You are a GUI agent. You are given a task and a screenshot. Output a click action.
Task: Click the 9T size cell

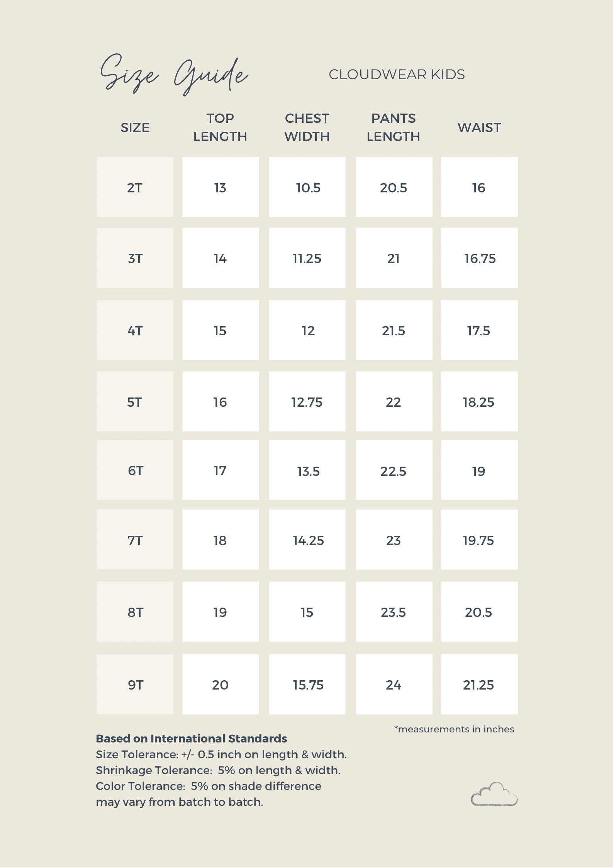tap(135, 685)
